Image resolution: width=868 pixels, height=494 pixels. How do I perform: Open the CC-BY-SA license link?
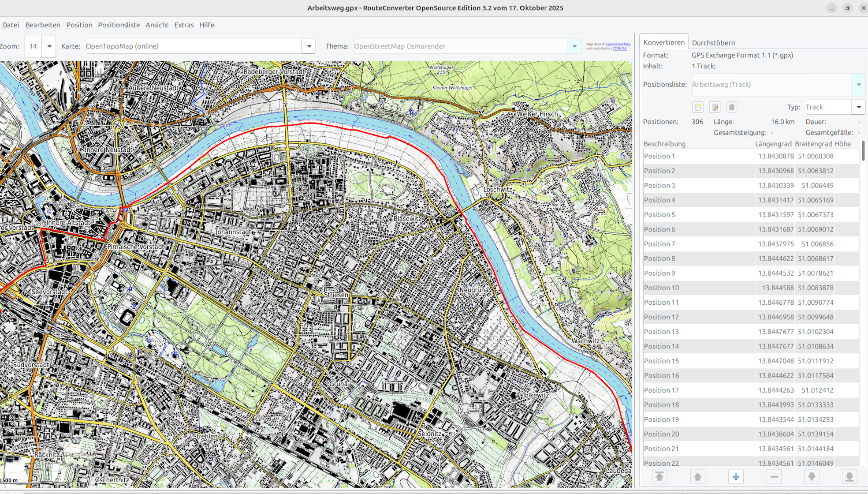coord(619,49)
